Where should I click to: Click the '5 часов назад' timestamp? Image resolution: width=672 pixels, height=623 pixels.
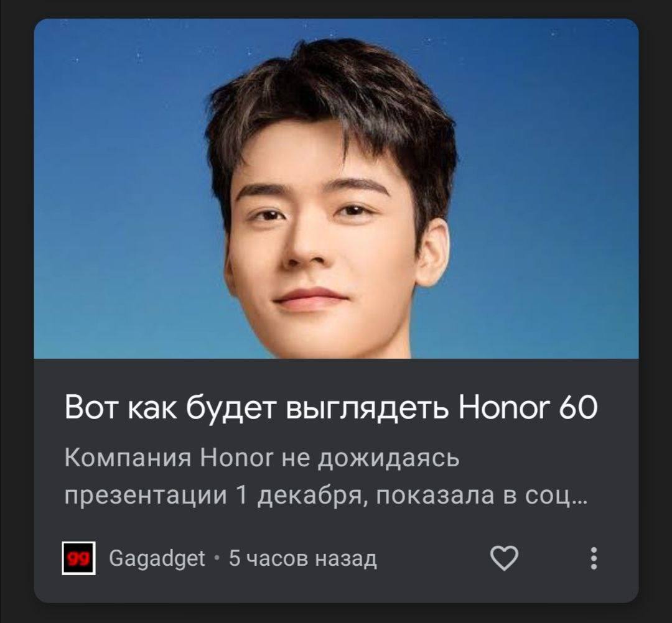(302, 558)
